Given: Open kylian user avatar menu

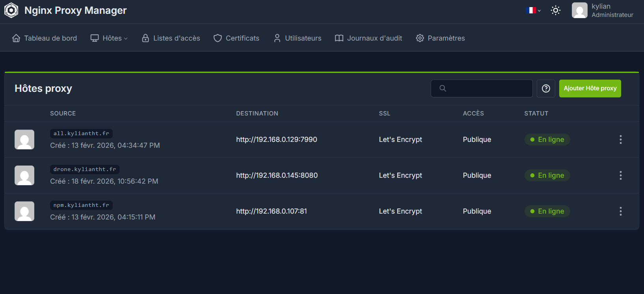Looking at the screenshot, I should pyautogui.click(x=580, y=10).
